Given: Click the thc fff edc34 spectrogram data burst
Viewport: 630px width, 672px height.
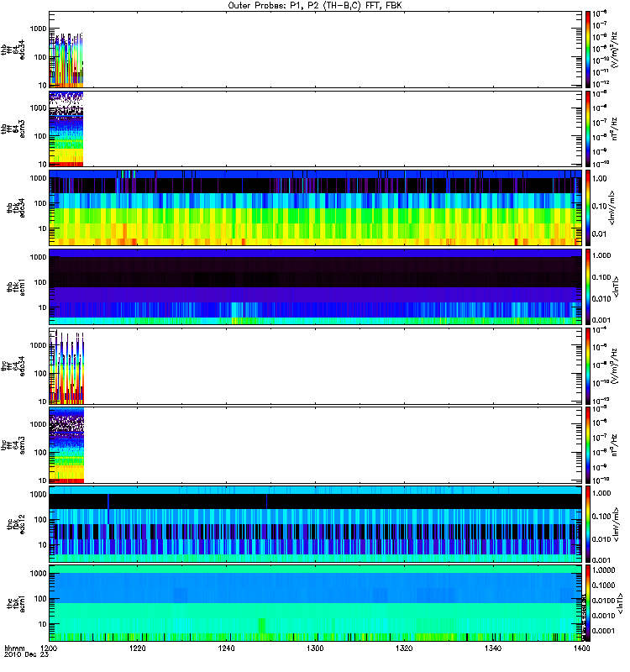Looking at the screenshot, I should (x=66, y=366).
